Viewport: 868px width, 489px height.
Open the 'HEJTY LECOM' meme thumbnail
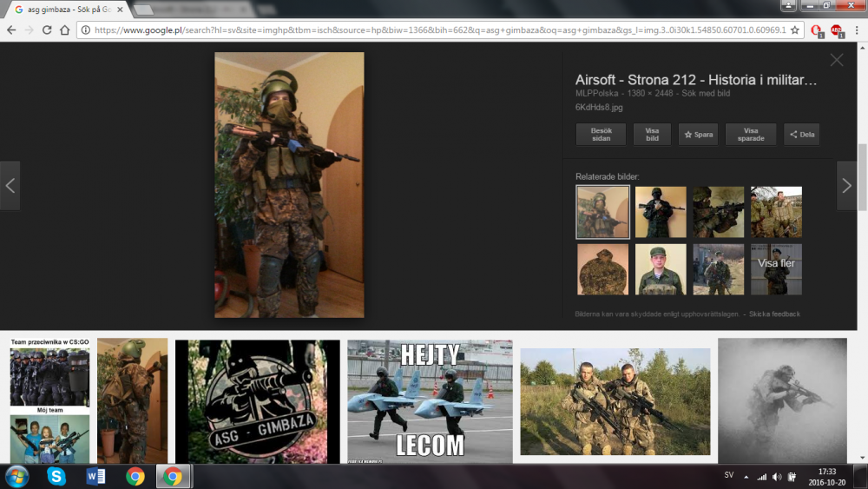(x=430, y=400)
